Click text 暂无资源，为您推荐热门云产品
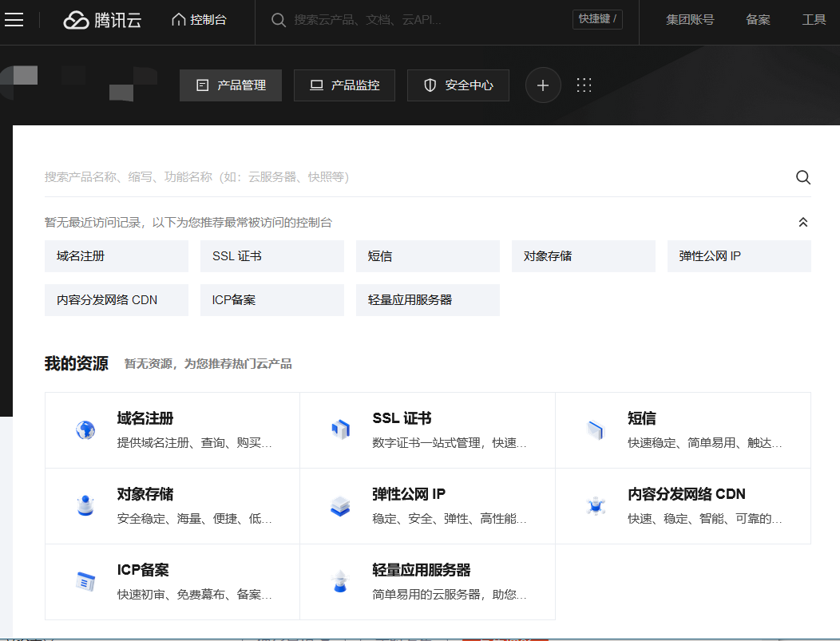Screen dimensions: 840x641 (x=208, y=364)
